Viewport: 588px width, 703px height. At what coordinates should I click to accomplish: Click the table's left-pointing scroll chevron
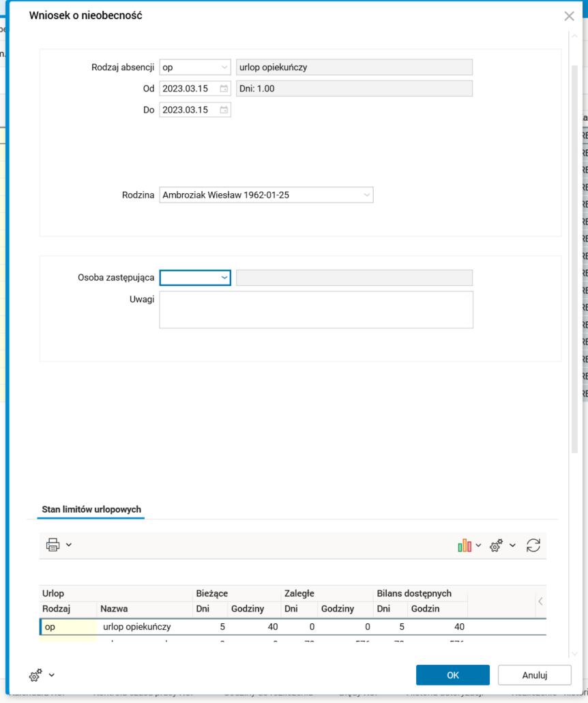(x=540, y=601)
